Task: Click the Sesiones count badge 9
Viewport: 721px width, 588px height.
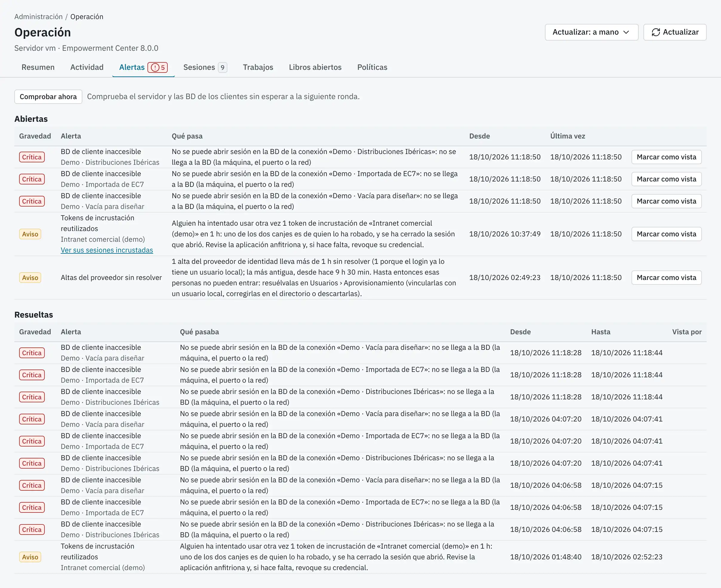Action: click(222, 67)
